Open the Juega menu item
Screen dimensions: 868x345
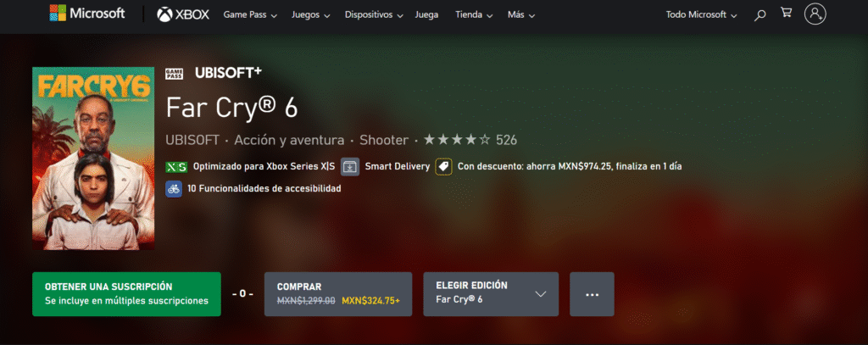click(427, 15)
